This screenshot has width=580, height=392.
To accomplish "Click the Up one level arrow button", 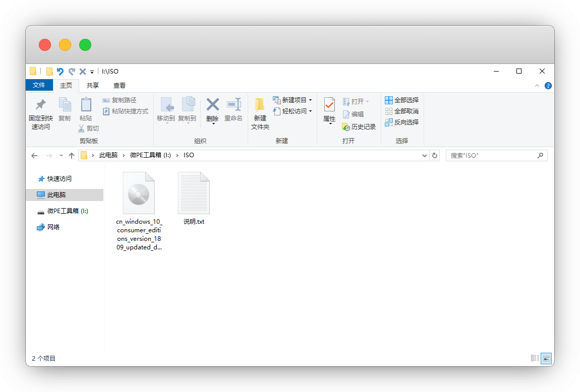I will [x=72, y=156].
